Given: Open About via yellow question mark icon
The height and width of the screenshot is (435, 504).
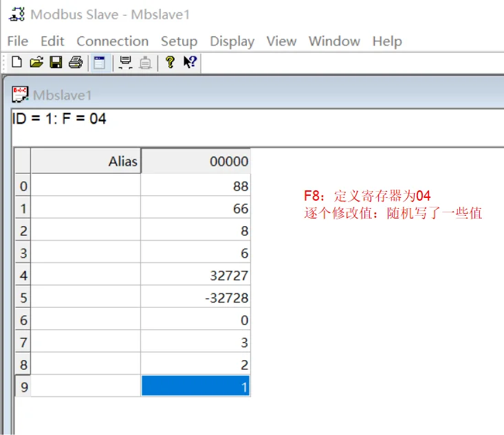Looking at the screenshot, I should [x=170, y=62].
